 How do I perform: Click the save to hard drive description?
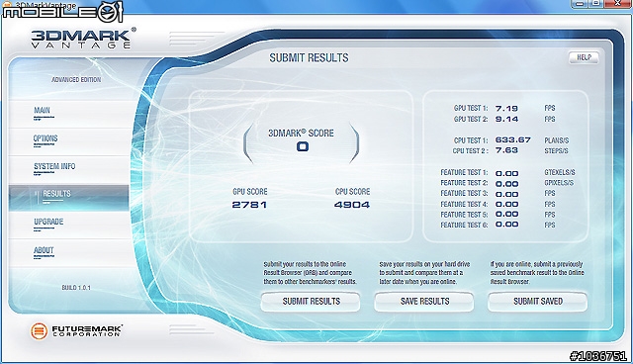point(424,273)
